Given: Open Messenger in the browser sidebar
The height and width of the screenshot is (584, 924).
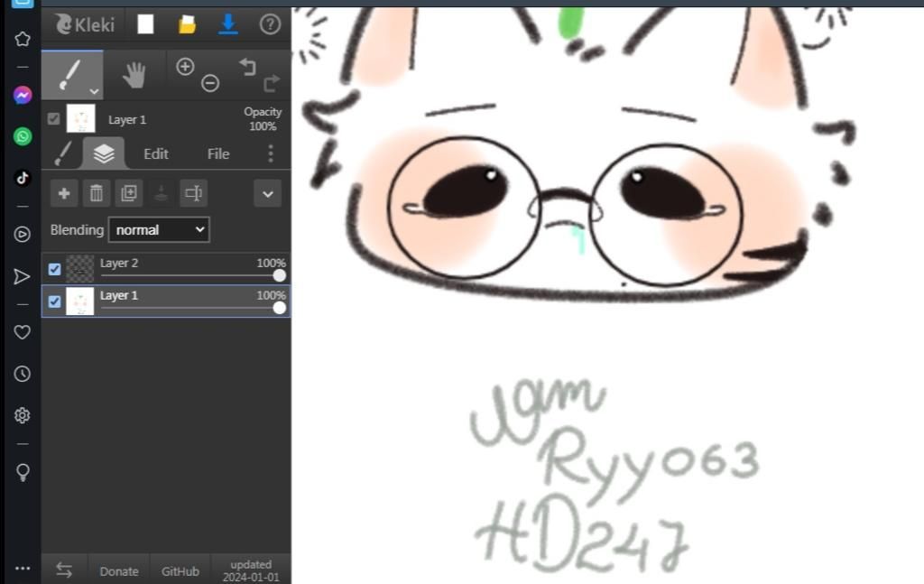Looking at the screenshot, I should (x=23, y=96).
